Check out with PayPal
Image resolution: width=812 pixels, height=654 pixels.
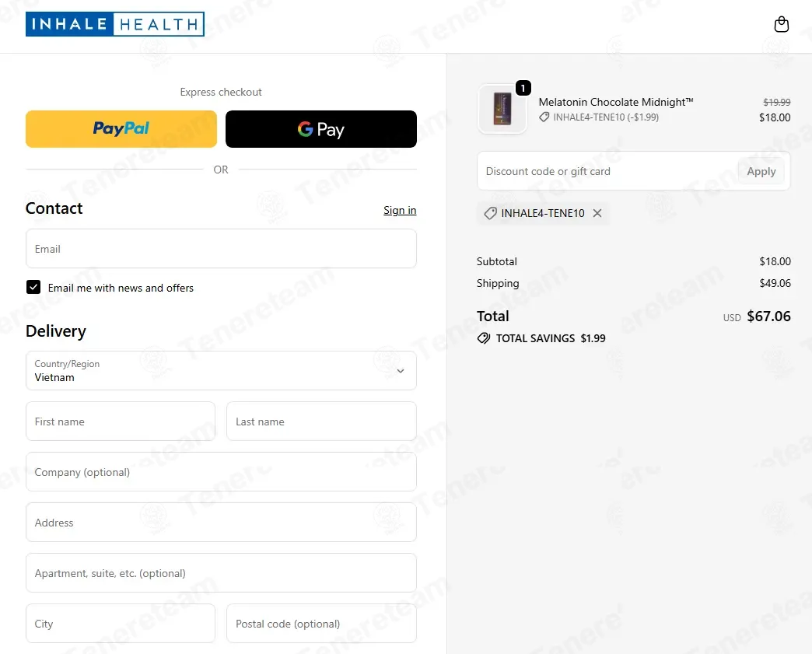121,129
